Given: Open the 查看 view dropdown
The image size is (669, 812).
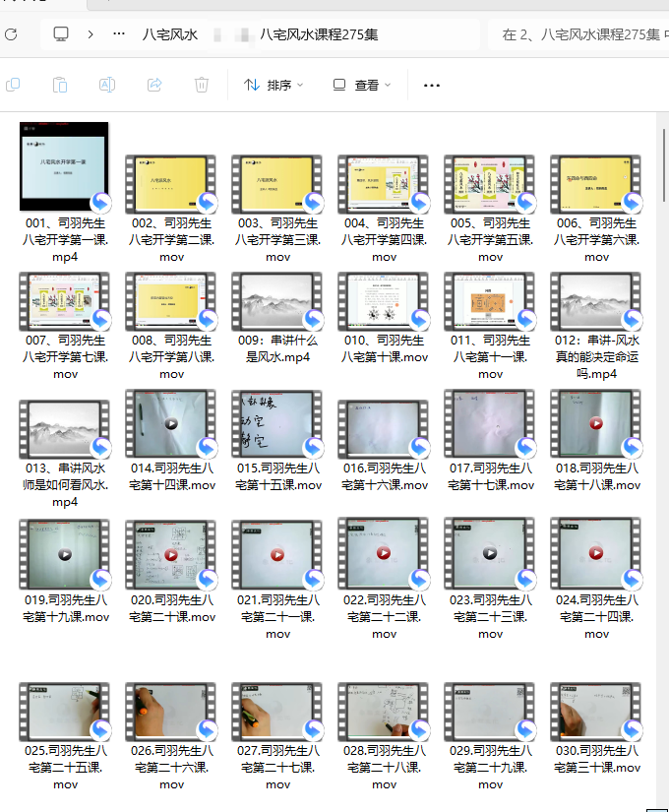Looking at the screenshot, I should pyautogui.click(x=362, y=85).
